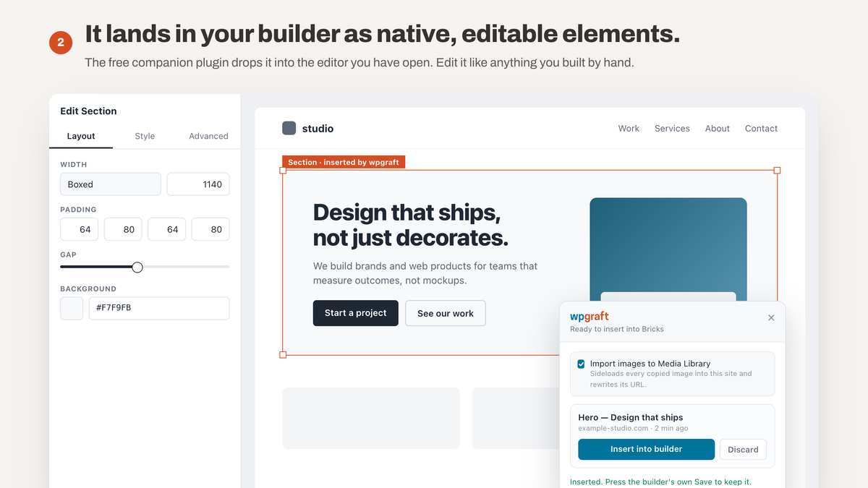Open the Advanced tab
The image size is (868, 488).
click(x=208, y=136)
